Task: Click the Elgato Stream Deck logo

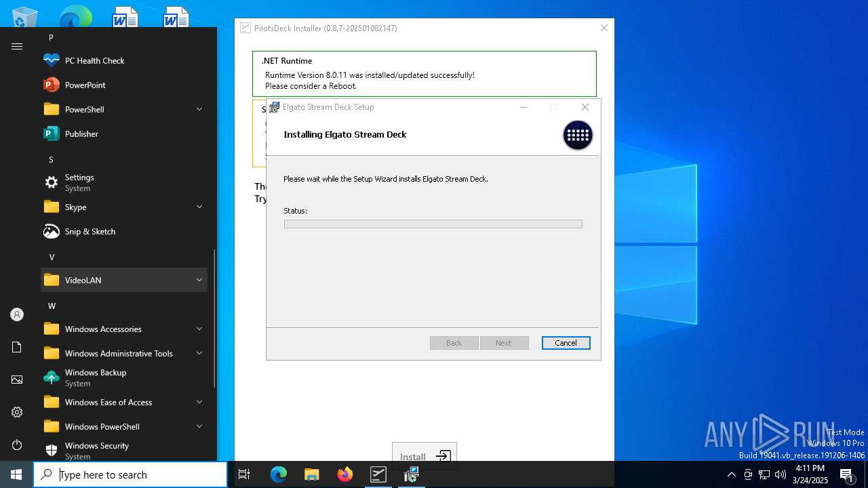Action: [578, 136]
